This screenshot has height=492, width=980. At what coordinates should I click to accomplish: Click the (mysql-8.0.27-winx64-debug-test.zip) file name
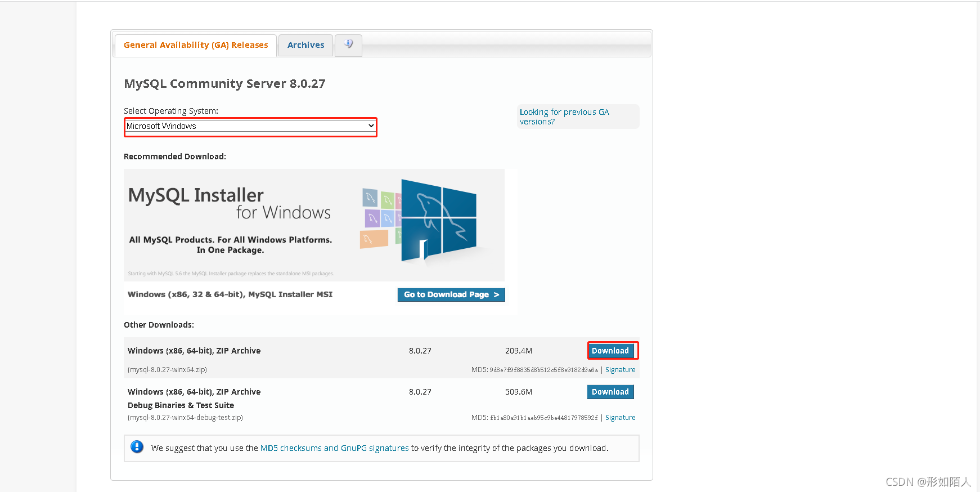tap(185, 418)
